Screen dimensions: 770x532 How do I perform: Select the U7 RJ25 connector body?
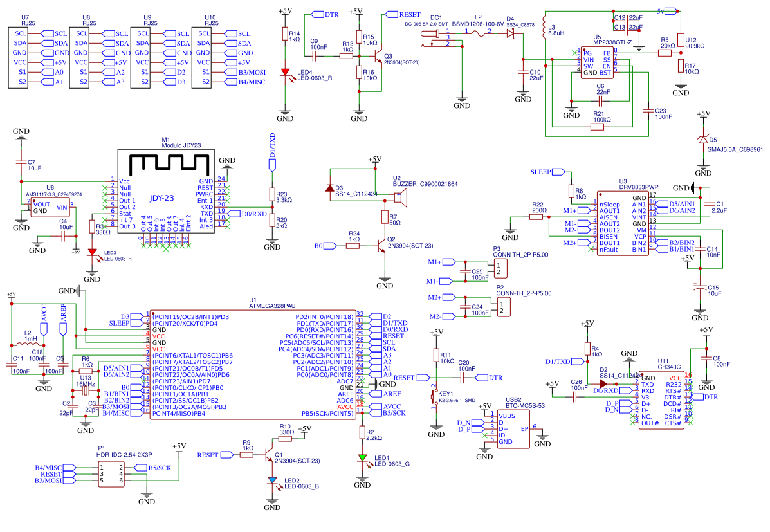(18, 58)
